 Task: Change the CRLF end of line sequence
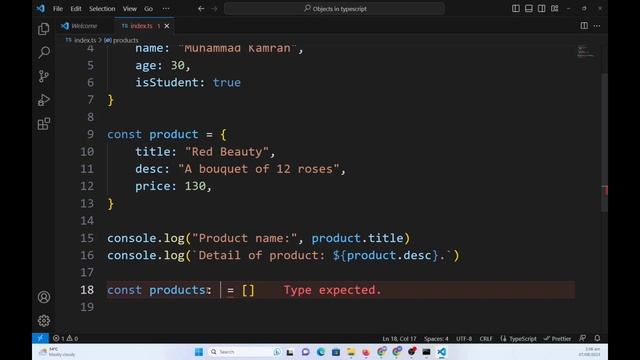[486, 338]
